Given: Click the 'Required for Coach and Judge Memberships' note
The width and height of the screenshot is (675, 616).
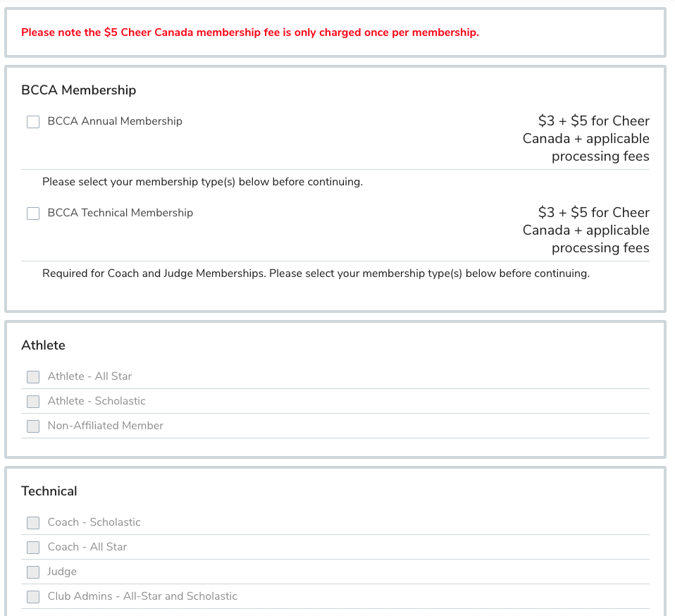Looking at the screenshot, I should (x=316, y=273).
